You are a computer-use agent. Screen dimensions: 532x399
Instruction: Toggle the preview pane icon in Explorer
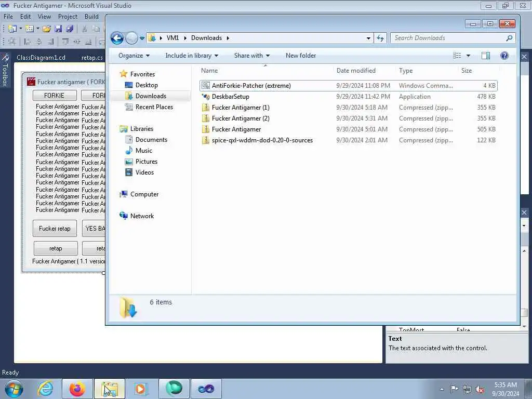point(486,55)
